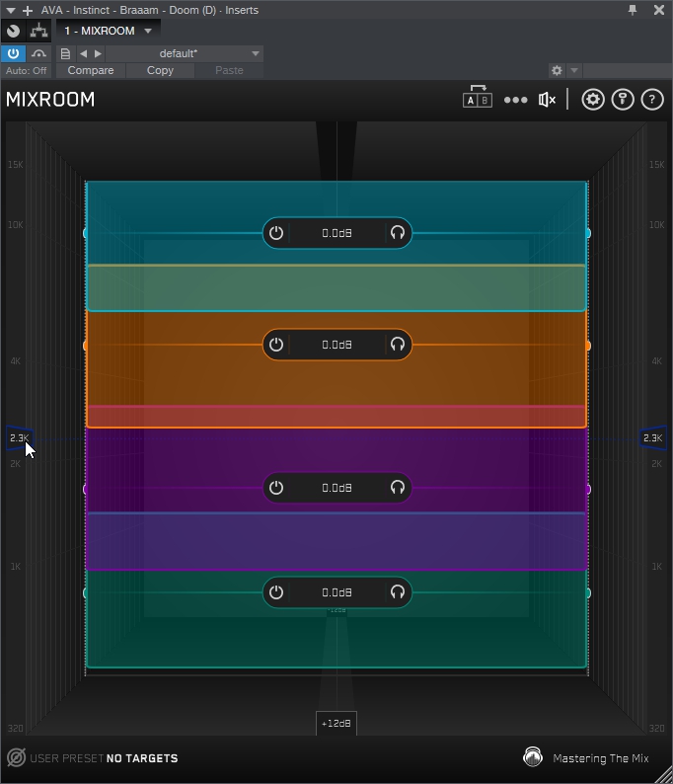Solo the cyan top band with headphones
673x784 pixels.
pyautogui.click(x=398, y=233)
